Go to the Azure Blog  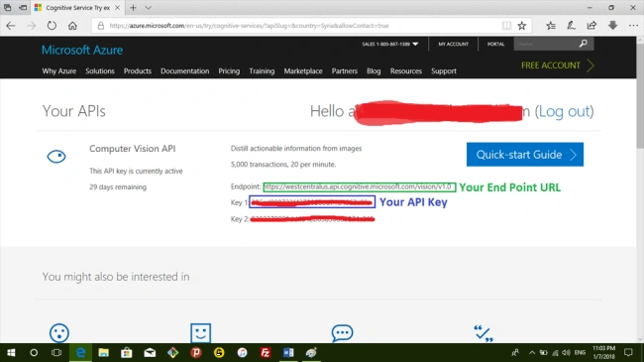click(x=374, y=71)
